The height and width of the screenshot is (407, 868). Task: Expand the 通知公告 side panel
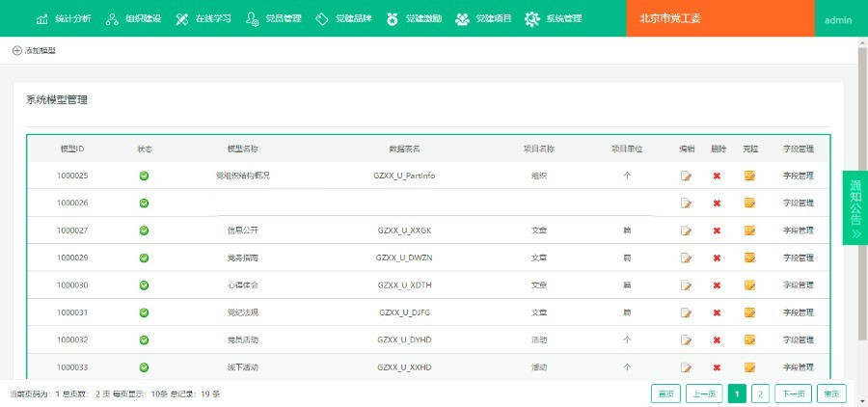click(855, 207)
